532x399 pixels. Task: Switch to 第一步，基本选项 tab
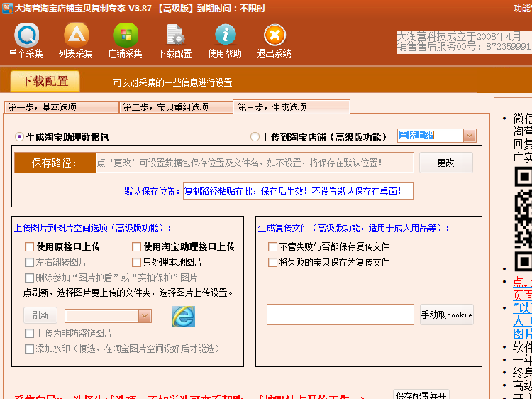tap(62, 108)
